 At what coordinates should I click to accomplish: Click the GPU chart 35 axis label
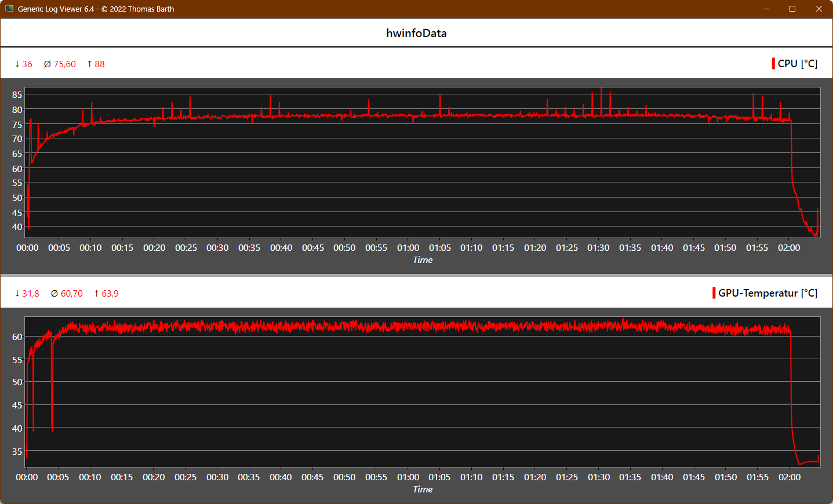[17, 451]
